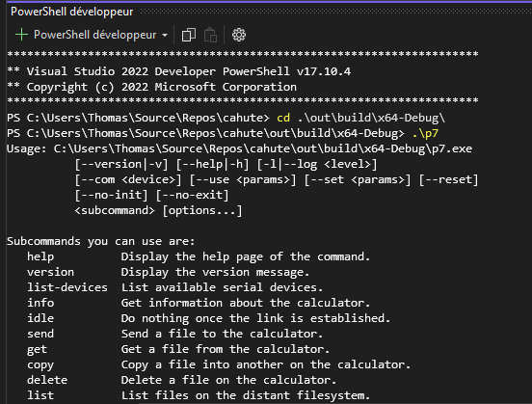Click 'Copy a file into another on the calculator.'
532x404 pixels.
point(266,364)
